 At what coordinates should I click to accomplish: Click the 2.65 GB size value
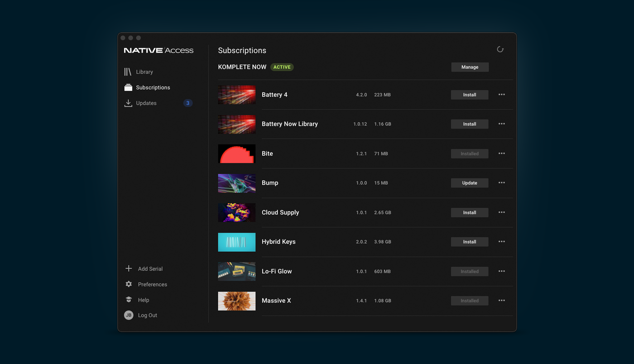point(383,212)
